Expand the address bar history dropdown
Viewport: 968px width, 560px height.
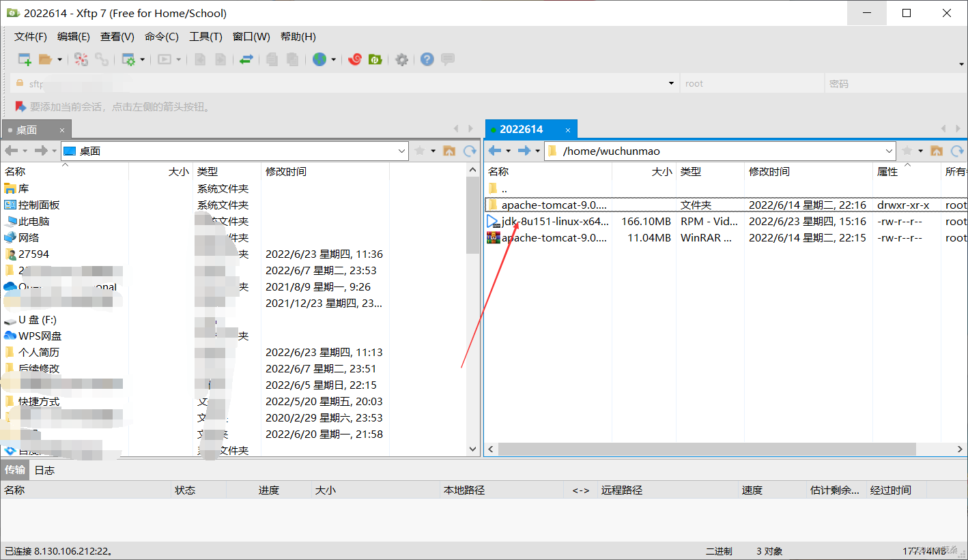(671, 83)
